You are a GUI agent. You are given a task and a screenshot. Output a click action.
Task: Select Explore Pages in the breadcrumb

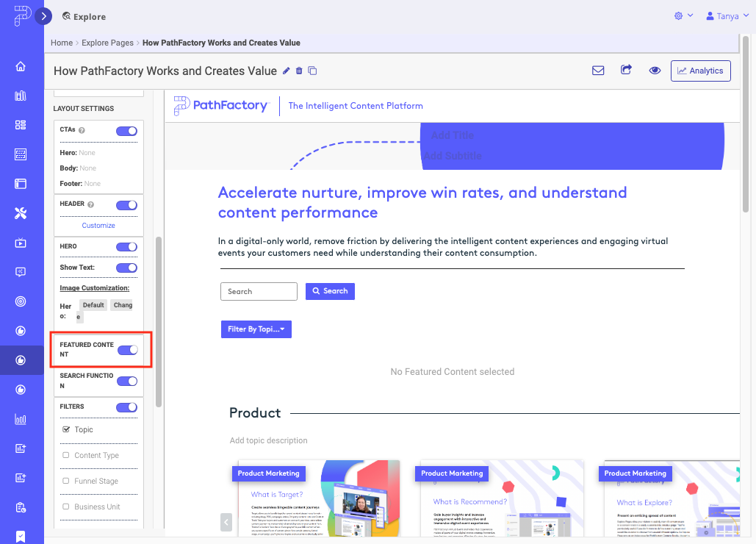(107, 43)
